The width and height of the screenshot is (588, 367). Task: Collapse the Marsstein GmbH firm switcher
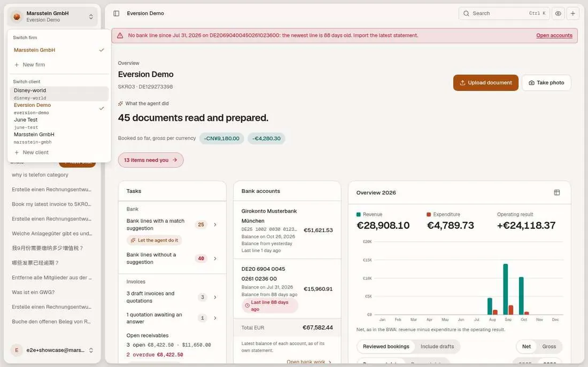click(52, 17)
